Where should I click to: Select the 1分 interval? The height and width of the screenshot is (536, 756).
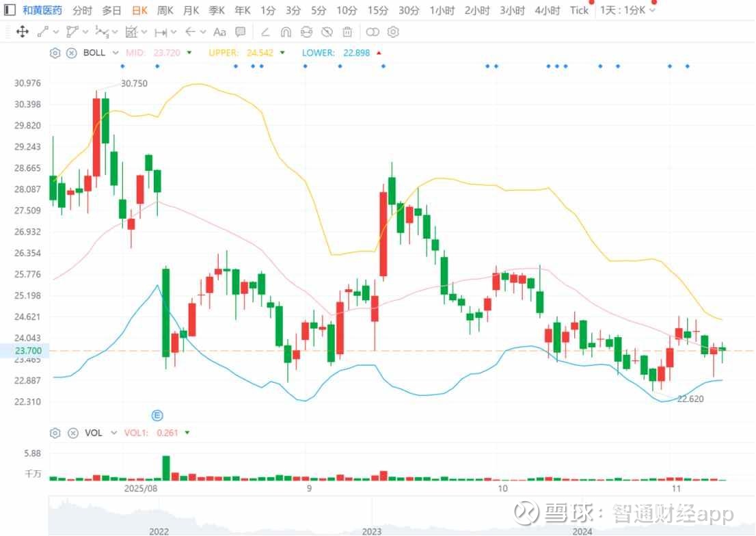[x=268, y=10]
